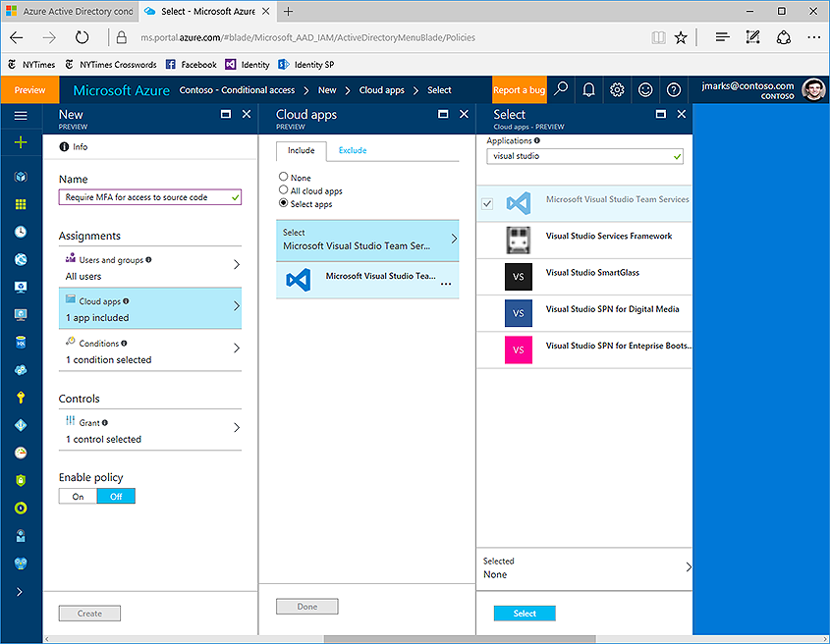Select Visual Studio SPN for Digital Media
This screenshot has width=830, height=644.
pos(584,313)
